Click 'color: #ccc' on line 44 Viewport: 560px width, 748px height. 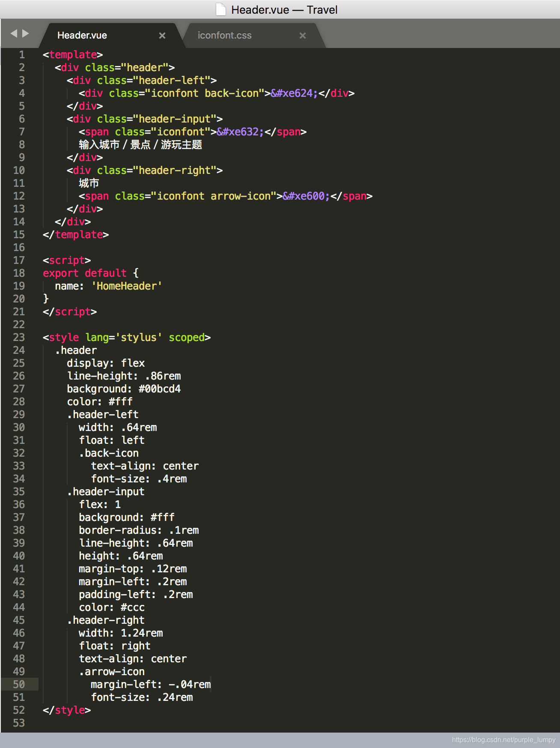click(x=112, y=607)
